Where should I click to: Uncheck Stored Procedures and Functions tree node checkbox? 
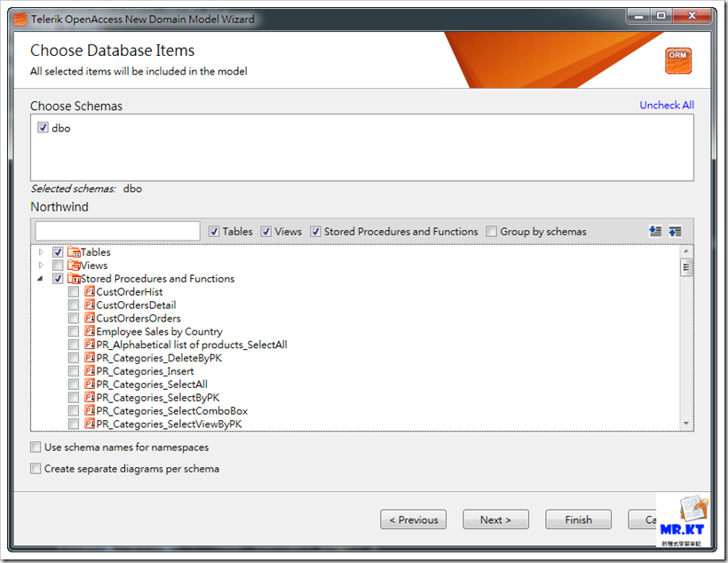click(x=58, y=279)
